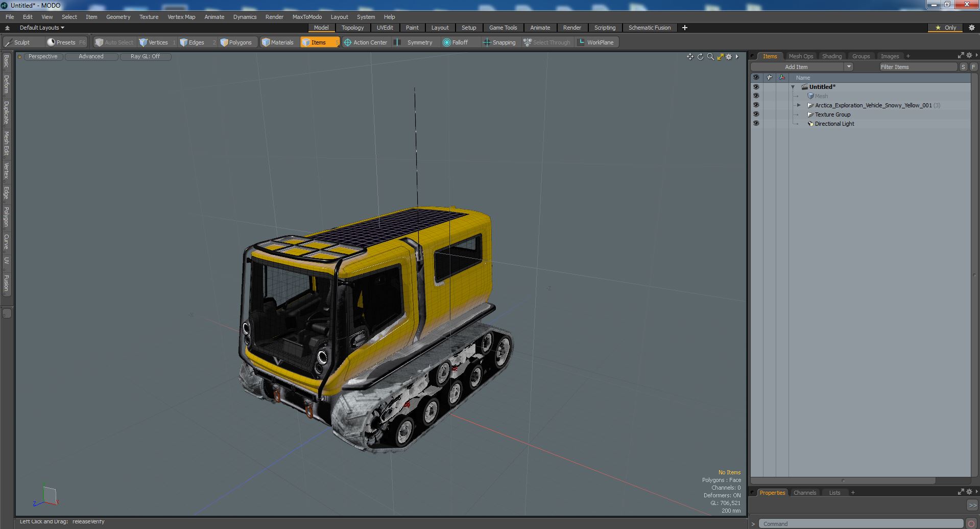Toggle Select Through
Screen dimensions: 980x529
pyautogui.click(x=547, y=42)
